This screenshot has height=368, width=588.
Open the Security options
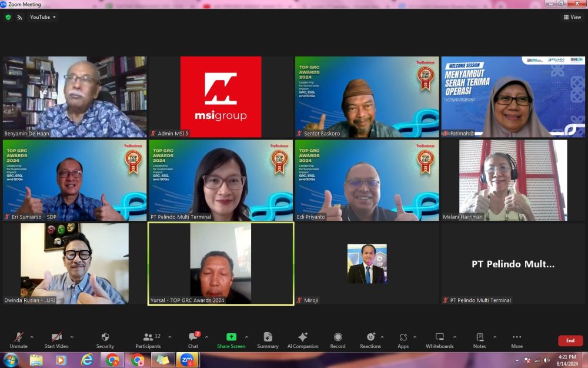[105, 340]
